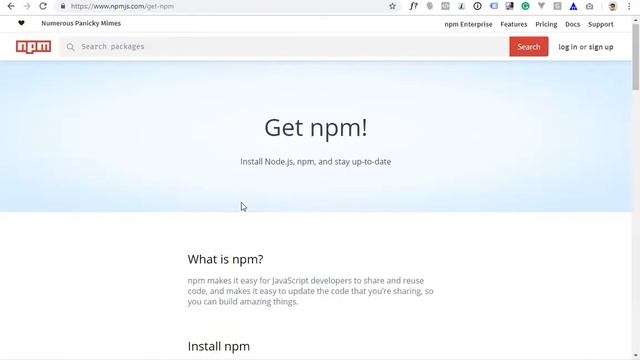Click the blue rectangle extension icon

coord(493,6)
